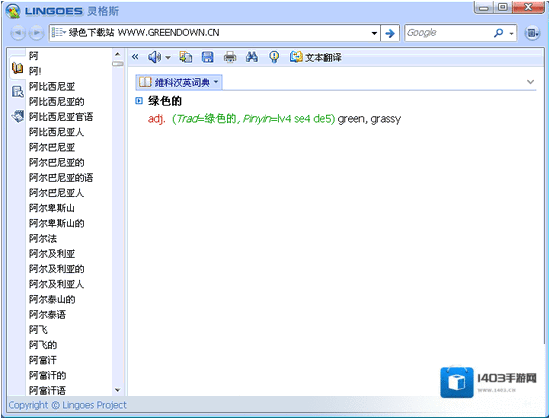Click the Google search input field
Screen dimensions: 550x419
(x=448, y=33)
